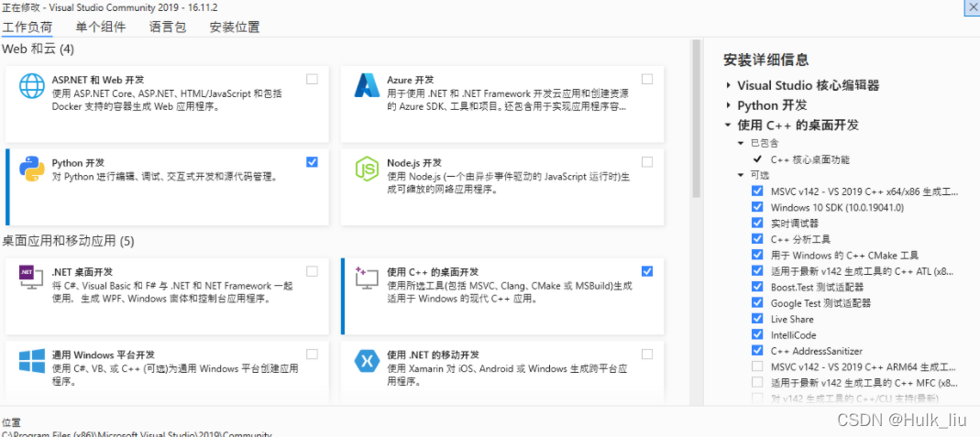The height and width of the screenshot is (437, 980).
Task: Uncheck the Google Test 测试适配器 option
Action: 757,302
